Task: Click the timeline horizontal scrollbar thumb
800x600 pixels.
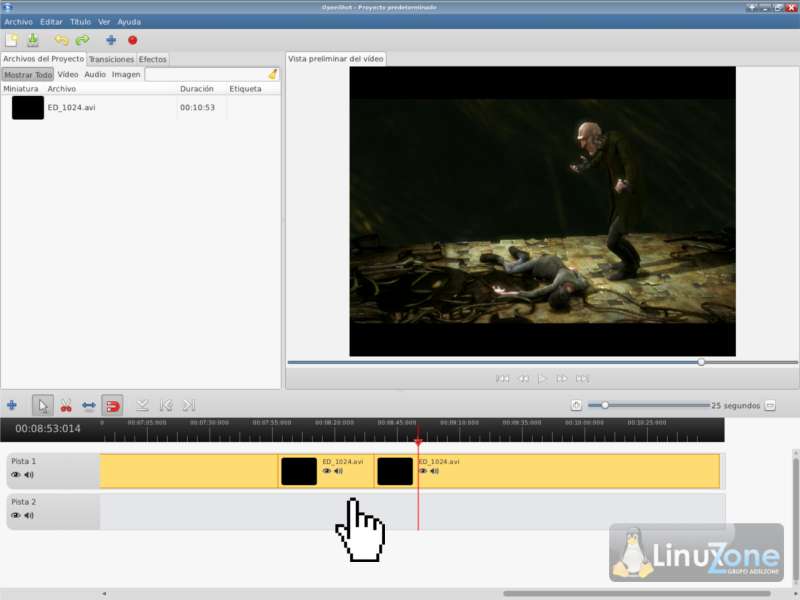Action: coord(637,593)
